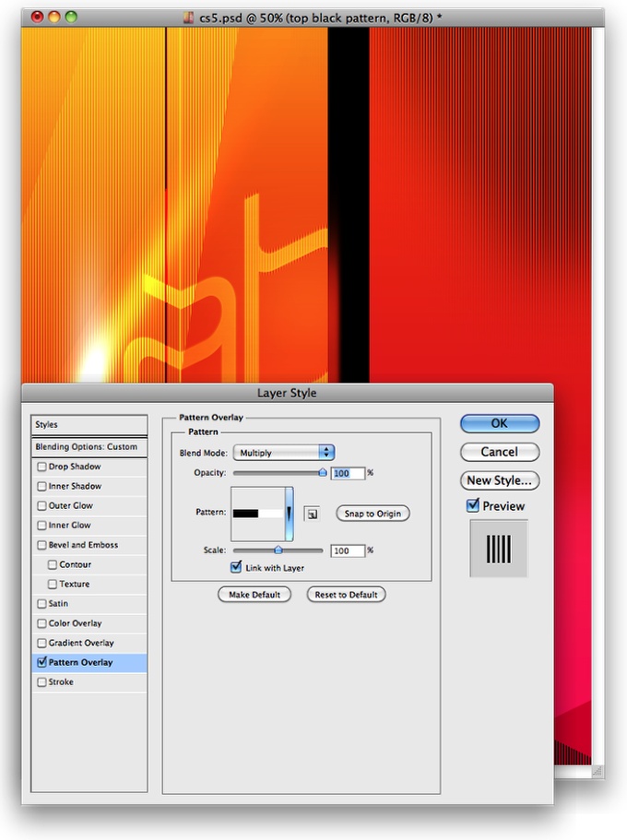Click the PSD document icon in title bar
This screenshot has height=840, width=627.
coord(188,18)
